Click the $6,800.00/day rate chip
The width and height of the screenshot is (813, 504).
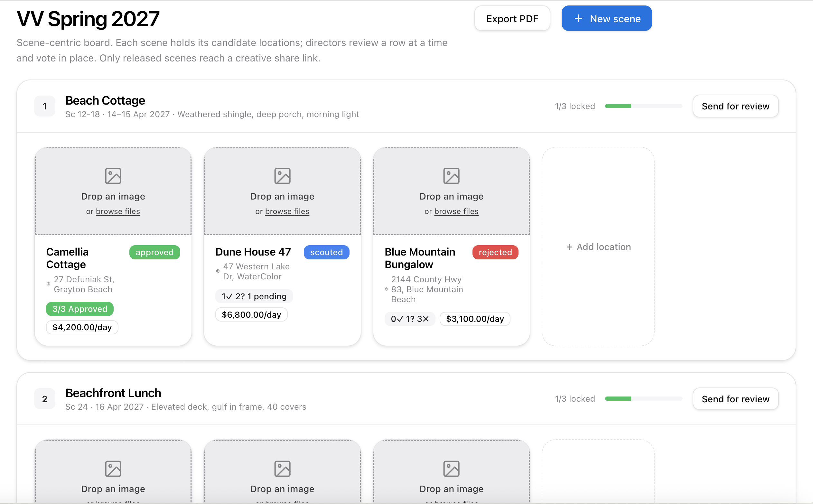pos(251,315)
